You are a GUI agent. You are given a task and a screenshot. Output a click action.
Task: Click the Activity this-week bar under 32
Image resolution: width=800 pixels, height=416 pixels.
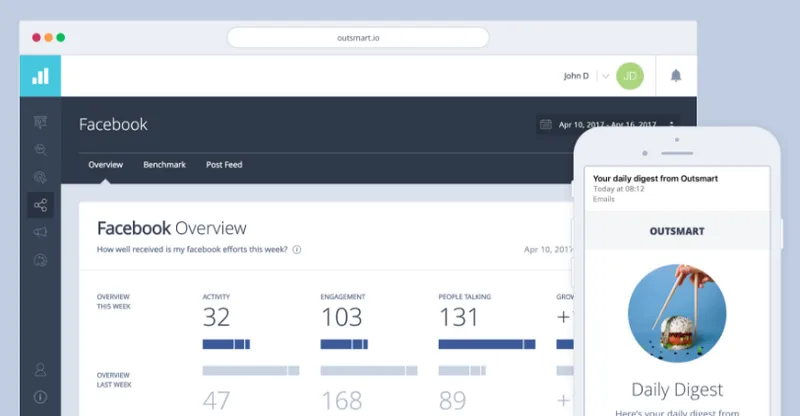tap(226, 345)
